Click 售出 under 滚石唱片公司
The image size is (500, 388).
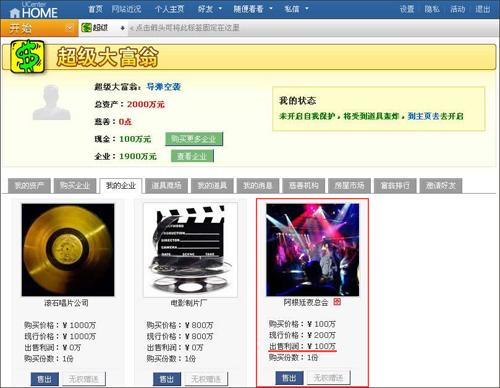pyautogui.click(x=45, y=379)
